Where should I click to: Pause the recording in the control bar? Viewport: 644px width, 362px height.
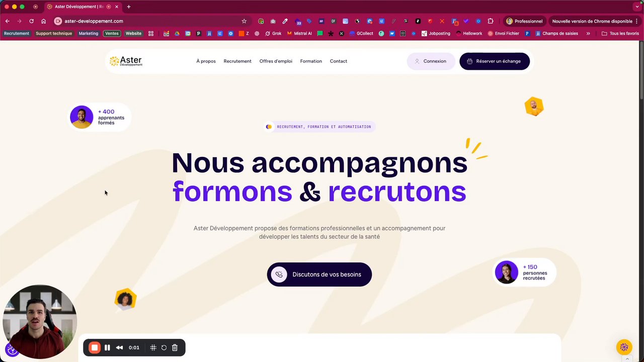tap(107, 347)
